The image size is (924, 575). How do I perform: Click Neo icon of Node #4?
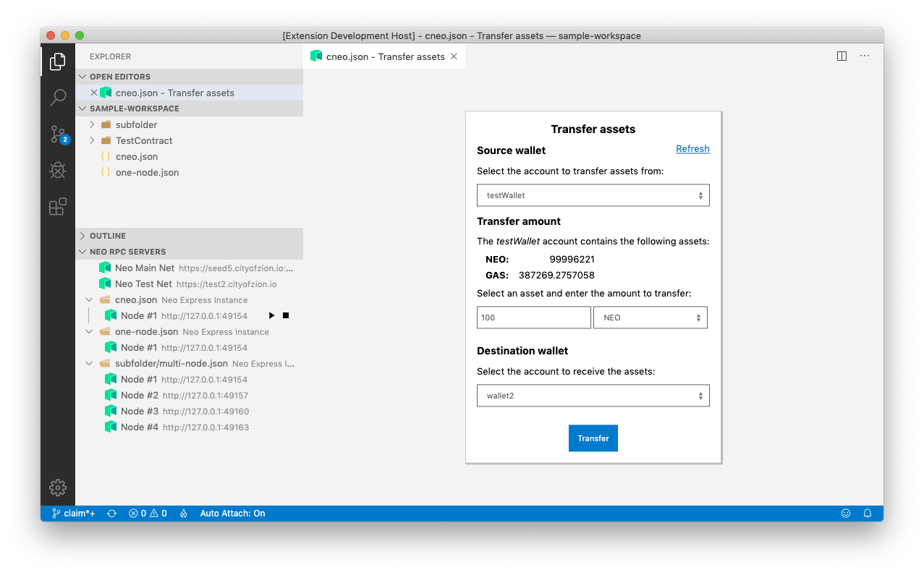coord(111,427)
